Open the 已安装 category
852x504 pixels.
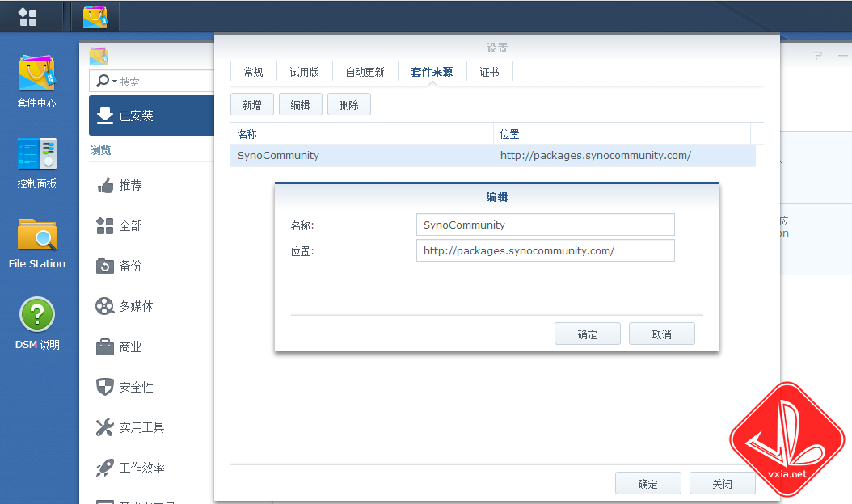click(152, 115)
